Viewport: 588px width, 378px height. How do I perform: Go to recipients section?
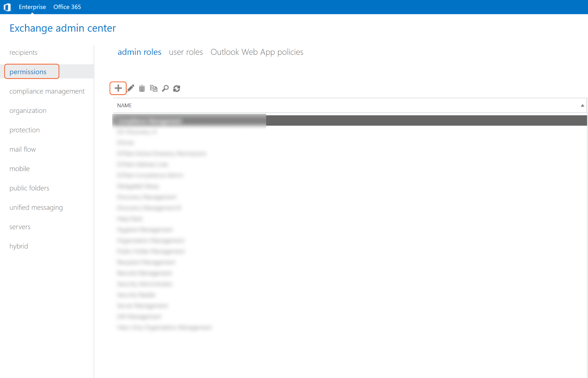pyautogui.click(x=23, y=52)
